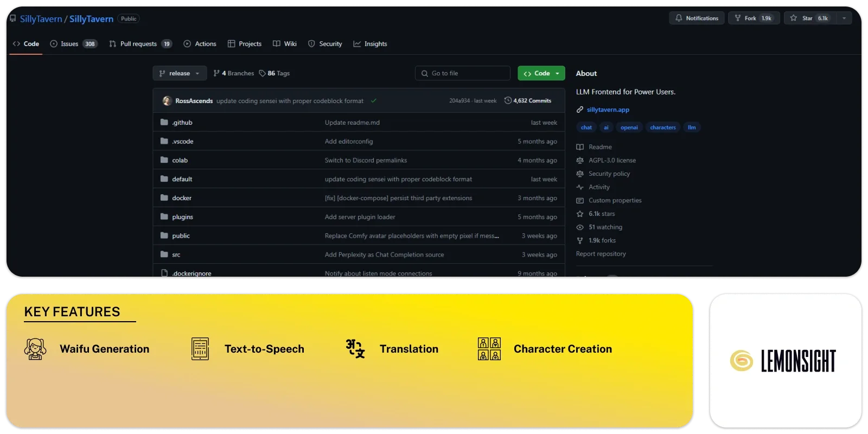Open 'Update readme.md' commit message
This screenshot has width=868, height=434.
tap(352, 123)
